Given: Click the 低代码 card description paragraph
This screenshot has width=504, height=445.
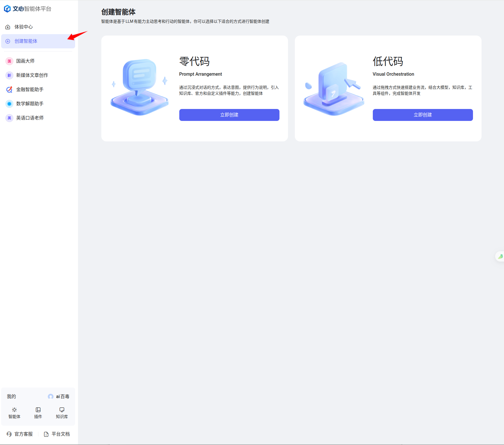Looking at the screenshot, I should click(423, 90).
